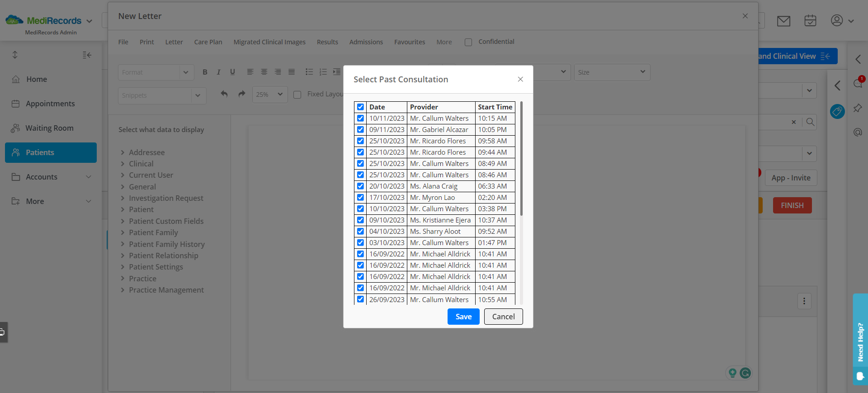Toggle the Fixed Layout checkbox
868x393 pixels.
297,95
